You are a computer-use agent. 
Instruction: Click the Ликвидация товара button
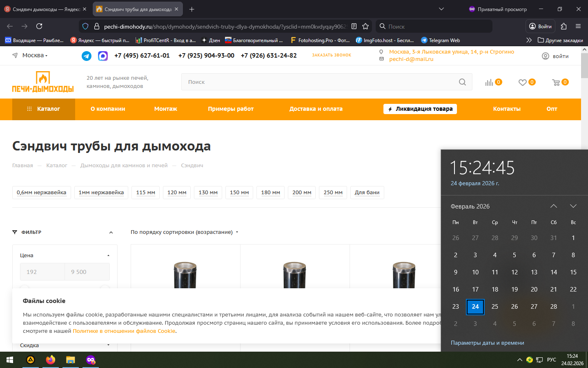tap(420, 109)
